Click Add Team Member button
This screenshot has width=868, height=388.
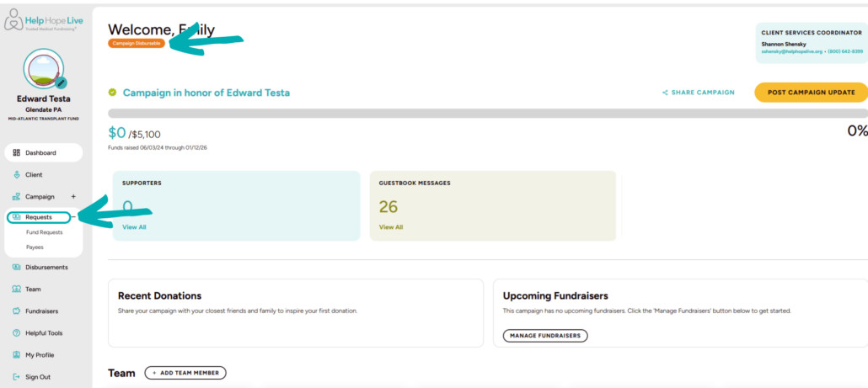coord(185,373)
